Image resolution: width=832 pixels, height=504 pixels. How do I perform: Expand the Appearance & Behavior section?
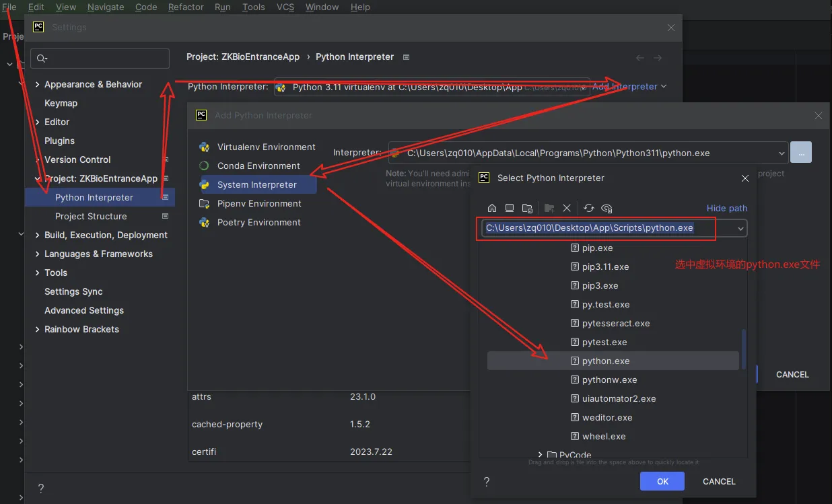38,85
